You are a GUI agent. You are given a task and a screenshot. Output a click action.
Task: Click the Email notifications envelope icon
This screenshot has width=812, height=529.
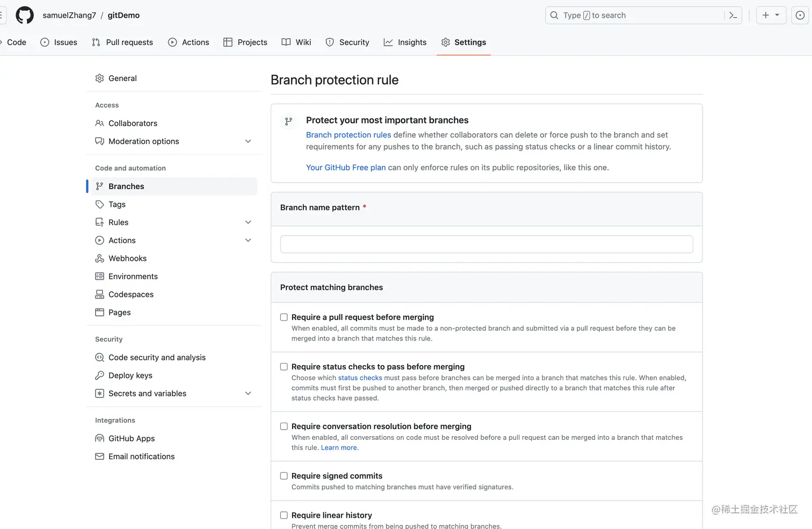tap(99, 456)
